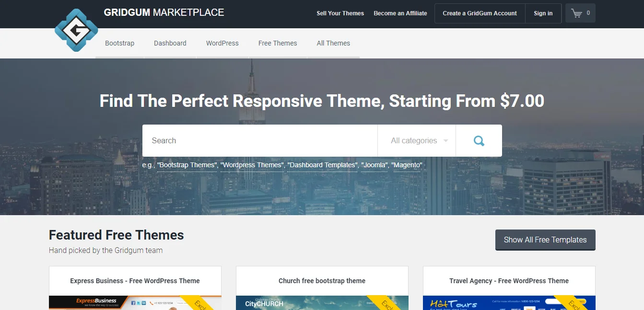Open Church free bootstrap theme title
Image resolution: width=644 pixels, height=310 pixels.
[x=322, y=281]
